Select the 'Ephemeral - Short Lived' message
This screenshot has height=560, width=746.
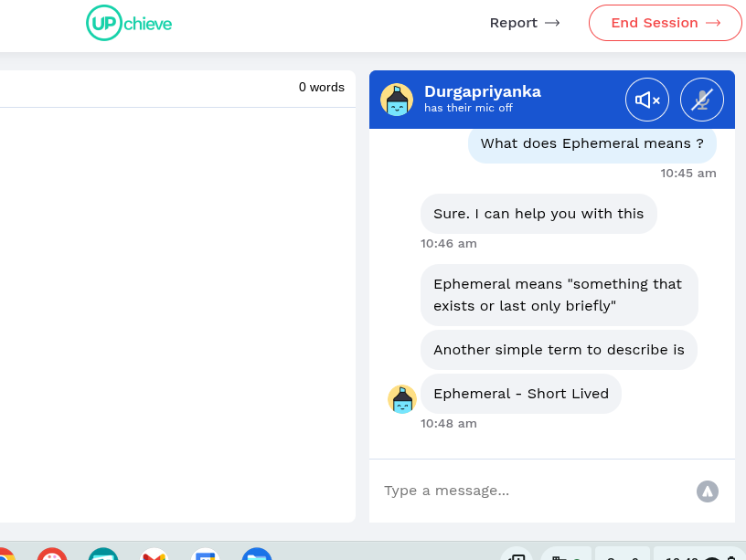521,394
